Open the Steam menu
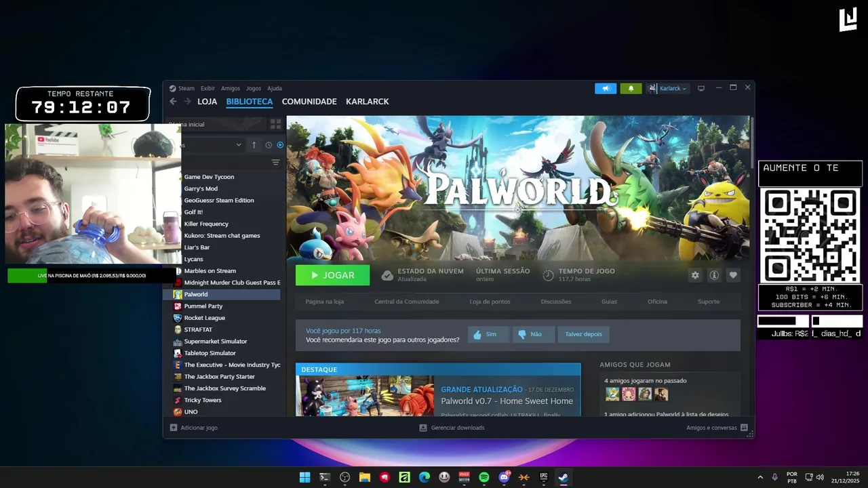This screenshot has height=488, width=868. point(186,88)
